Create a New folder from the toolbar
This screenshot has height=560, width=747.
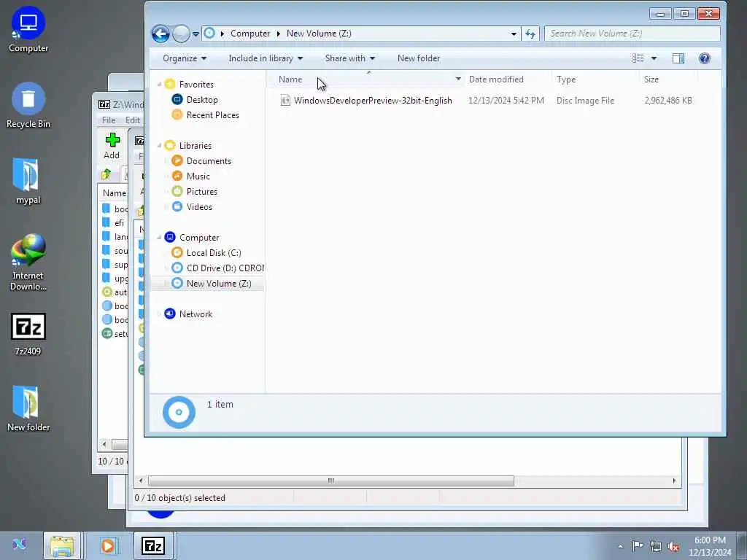coord(418,58)
